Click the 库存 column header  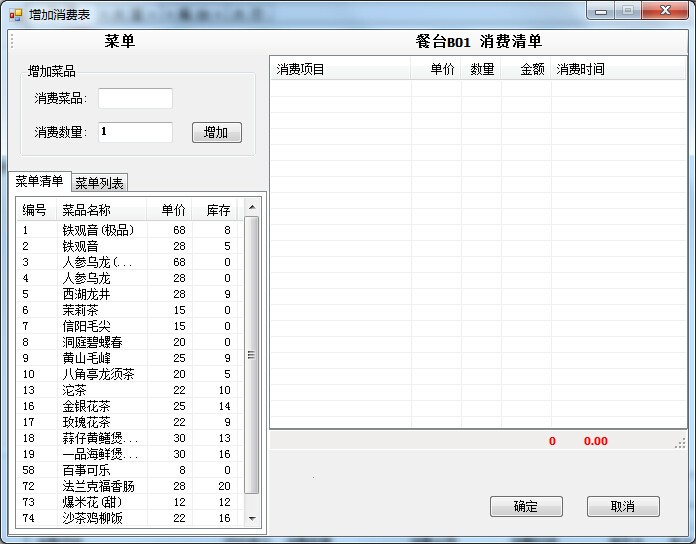[215, 210]
